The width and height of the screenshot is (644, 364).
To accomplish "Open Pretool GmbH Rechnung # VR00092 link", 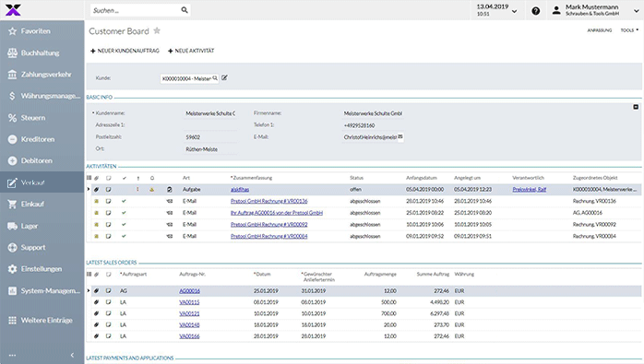I will click(269, 225).
